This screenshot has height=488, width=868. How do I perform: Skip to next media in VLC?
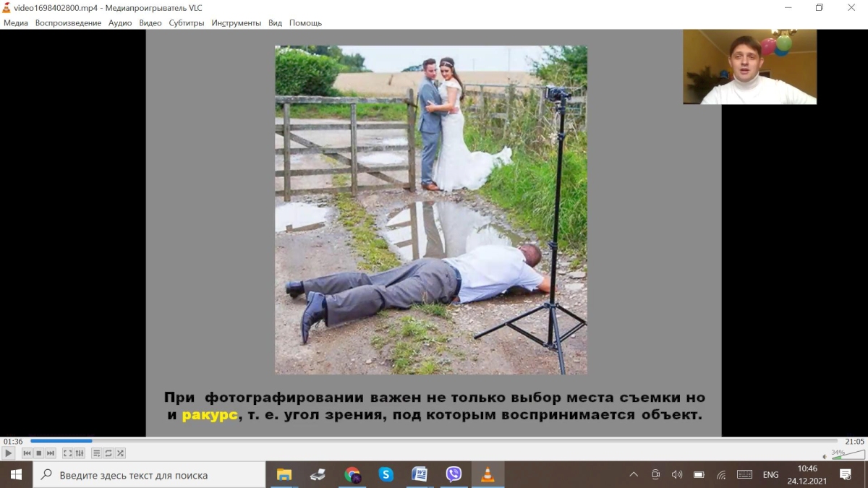51,453
